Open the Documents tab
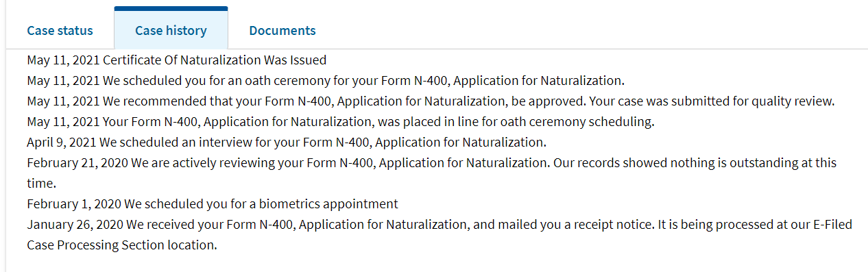This screenshot has width=868, height=272. click(x=282, y=30)
